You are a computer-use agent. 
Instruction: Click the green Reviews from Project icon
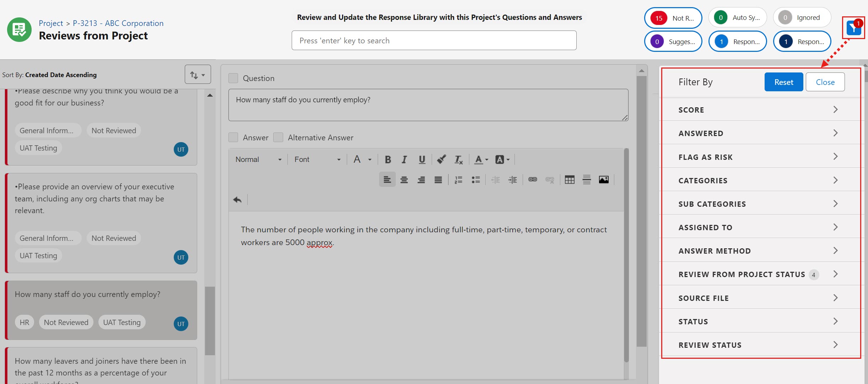[x=19, y=29]
